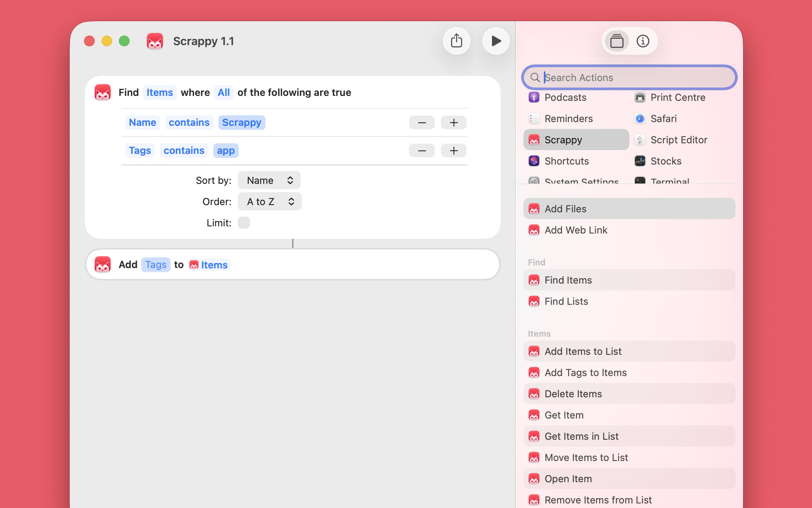Choose the Add Tags to Items action
The image size is (812, 508).
[x=629, y=372]
